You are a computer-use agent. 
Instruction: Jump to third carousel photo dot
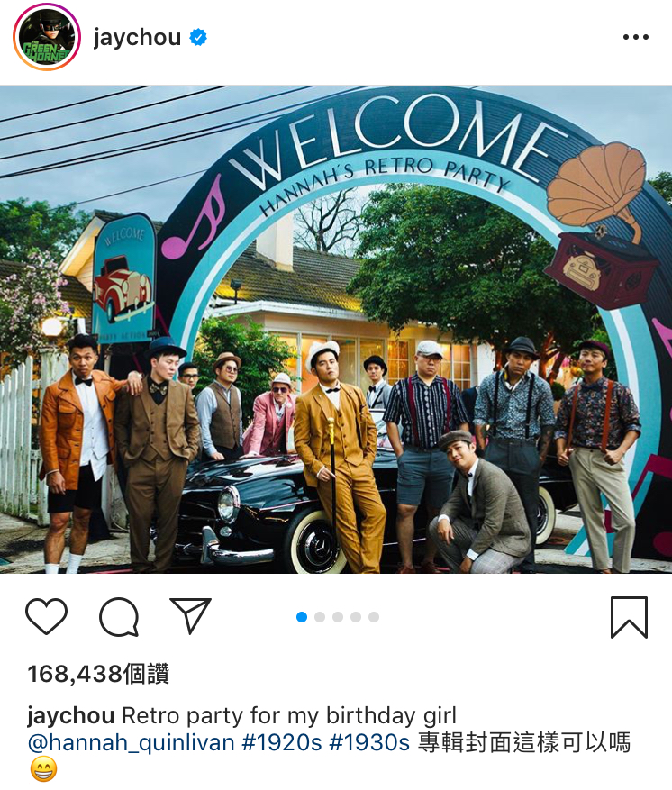tap(338, 617)
